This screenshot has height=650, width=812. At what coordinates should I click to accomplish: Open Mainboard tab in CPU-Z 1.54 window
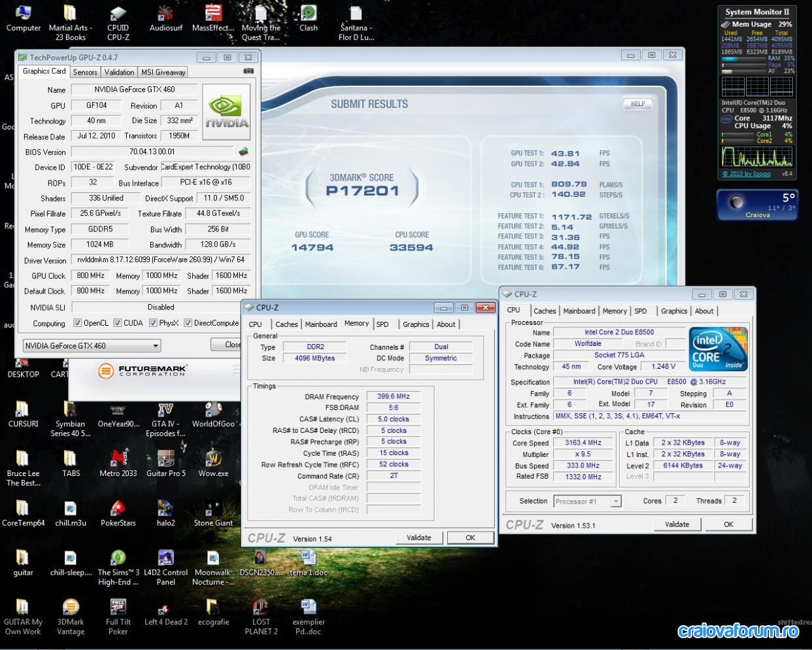[321, 324]
